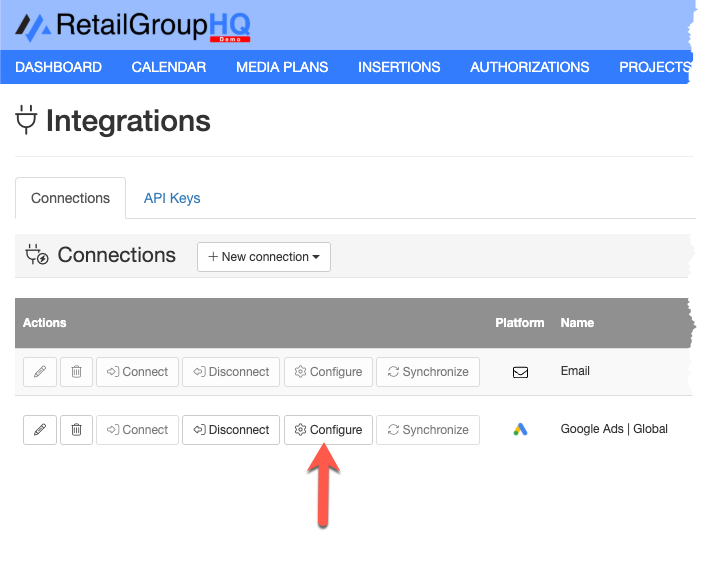The image size is (722, 578).
Task: Open the DASHBOARD menu
Action: pos(58,67)
